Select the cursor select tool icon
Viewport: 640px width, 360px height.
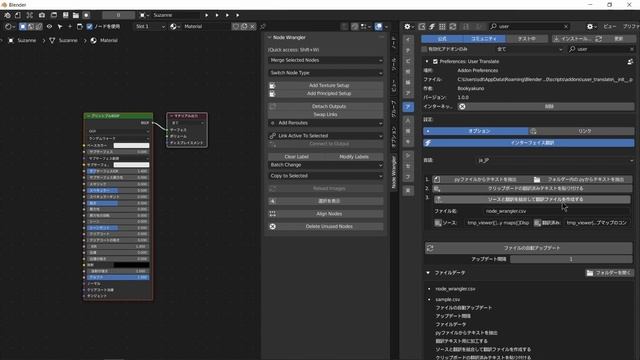(x=60, y=27)
